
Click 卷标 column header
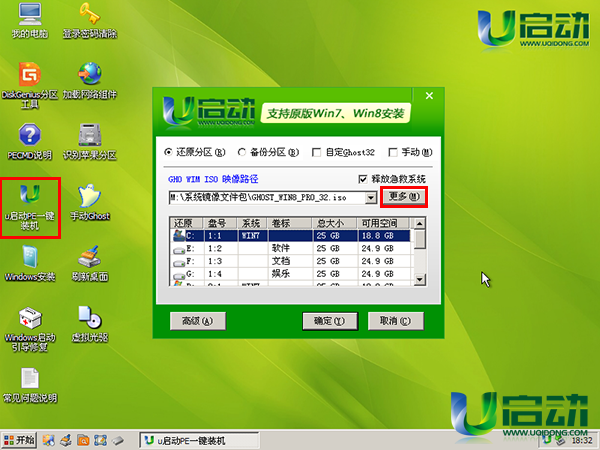click(x=290, y=223)
